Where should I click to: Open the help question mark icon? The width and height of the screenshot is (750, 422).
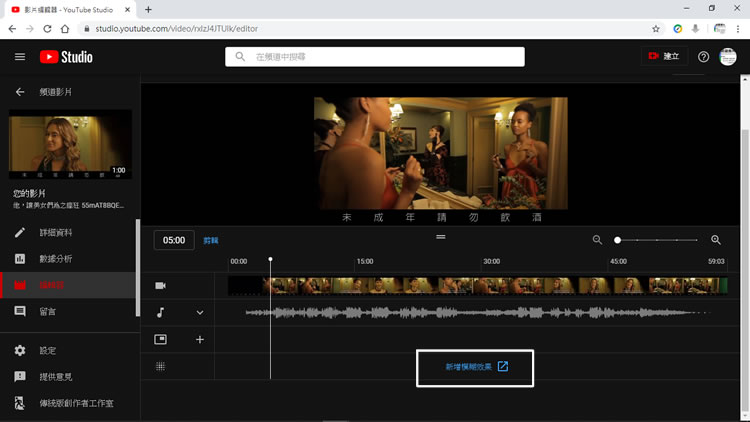point(703,57)
